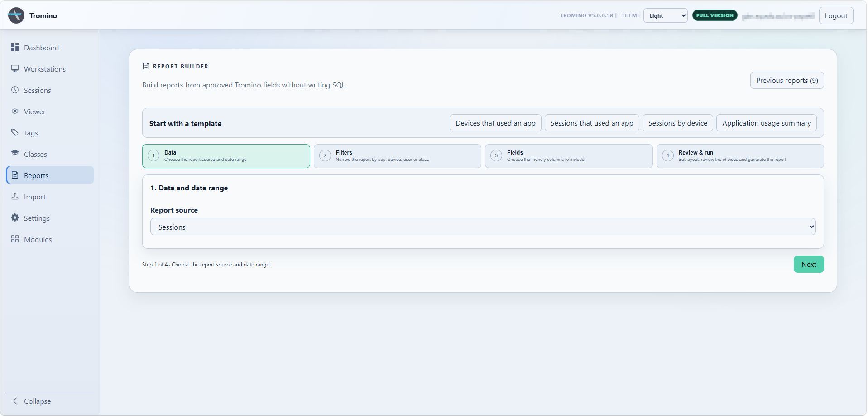This screenshot has height=416, width=868.
Task: Click the 1. Data and date range heading
Action: click(x=189, y=188)
